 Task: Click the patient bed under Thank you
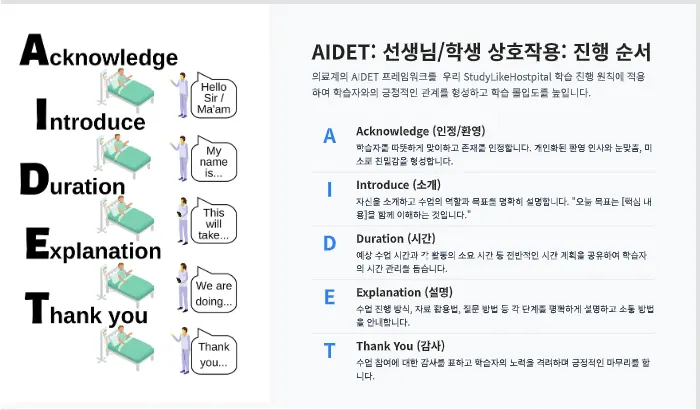126,347
